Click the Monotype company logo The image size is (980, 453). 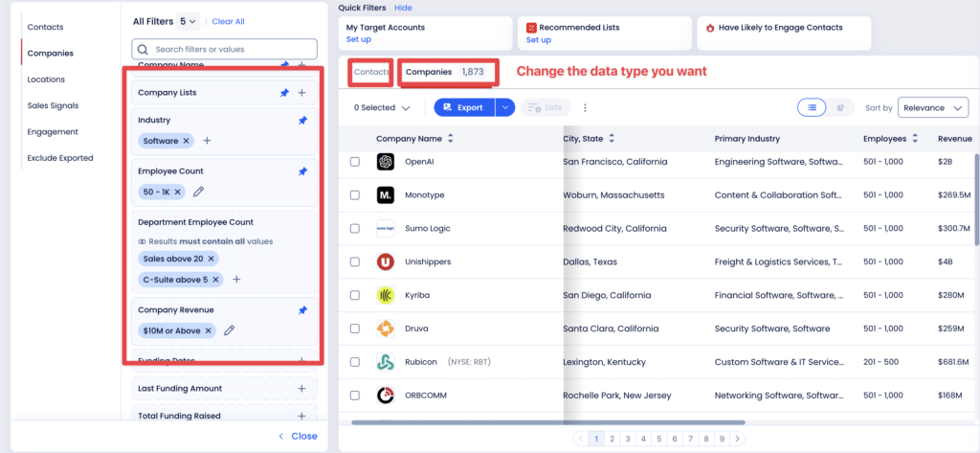386,195
